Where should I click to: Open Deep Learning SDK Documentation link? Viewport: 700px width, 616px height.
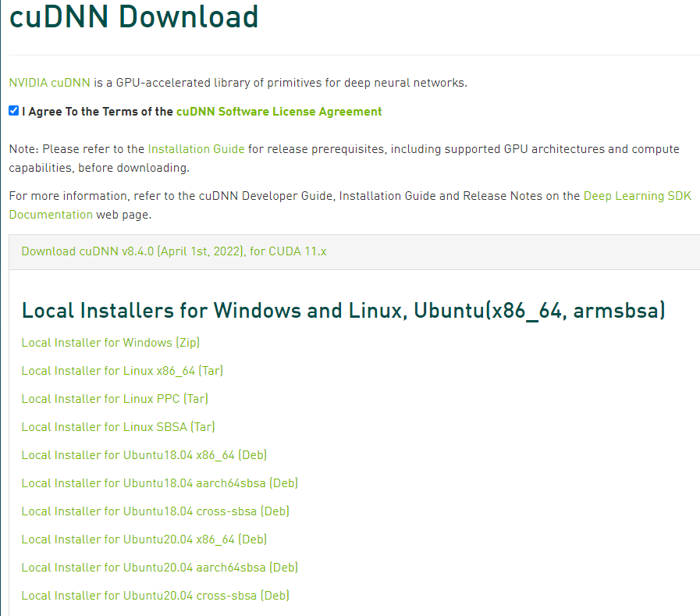coord(637,196)
